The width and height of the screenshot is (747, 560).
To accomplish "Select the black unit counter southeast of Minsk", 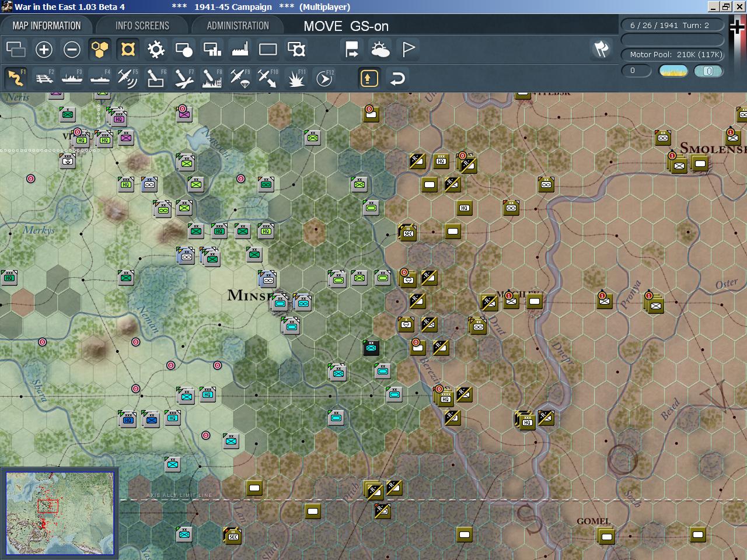I will pos(371,348).
